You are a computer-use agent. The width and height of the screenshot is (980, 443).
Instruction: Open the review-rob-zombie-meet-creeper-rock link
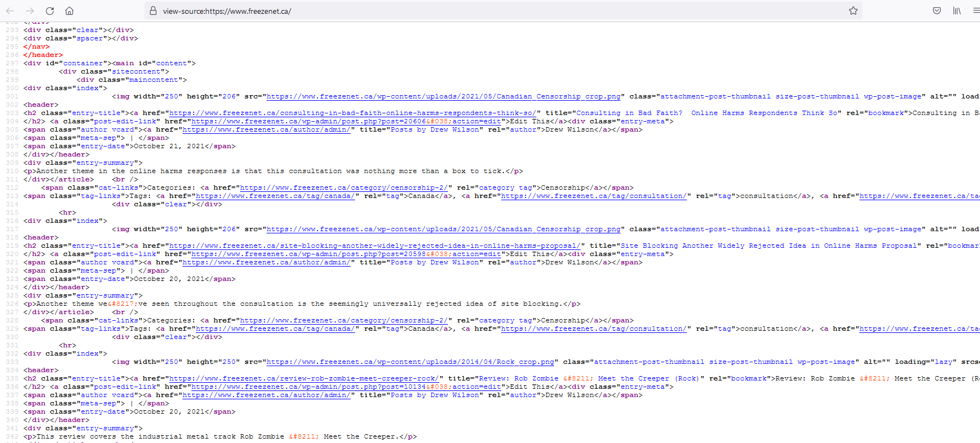[x=304, y=378]
